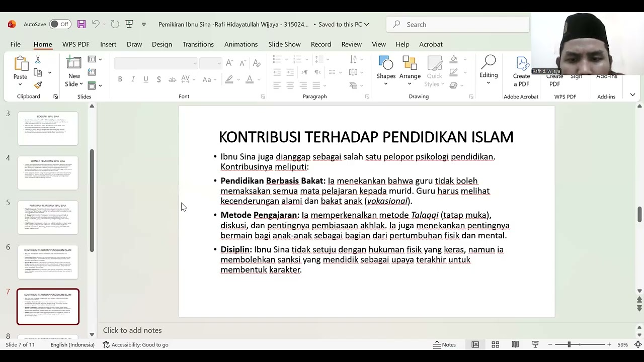Toggle AutoSave switch

pos(60,24)
